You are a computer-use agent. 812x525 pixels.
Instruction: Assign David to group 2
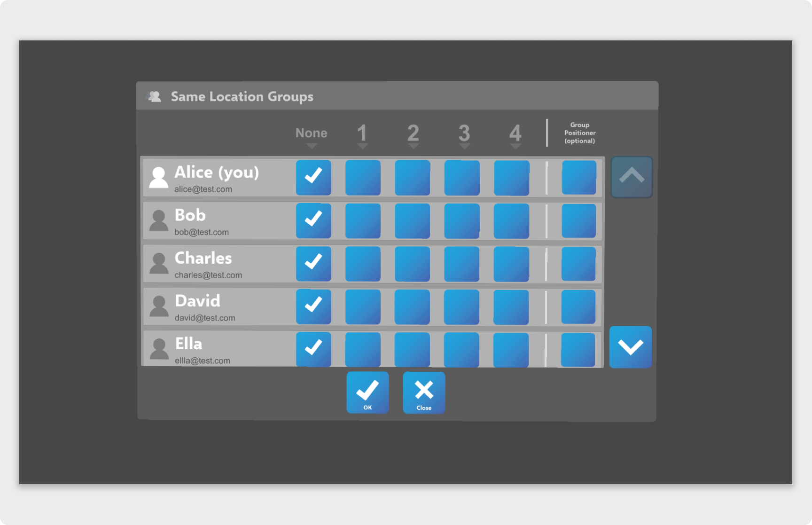412,306
